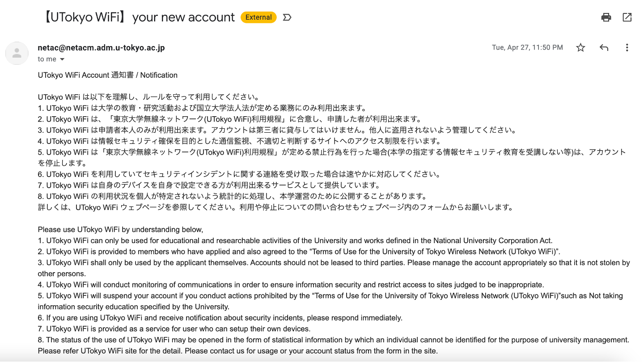Click the subject '【UTokyo WiFi】your new account'

(x=138, y=17)
